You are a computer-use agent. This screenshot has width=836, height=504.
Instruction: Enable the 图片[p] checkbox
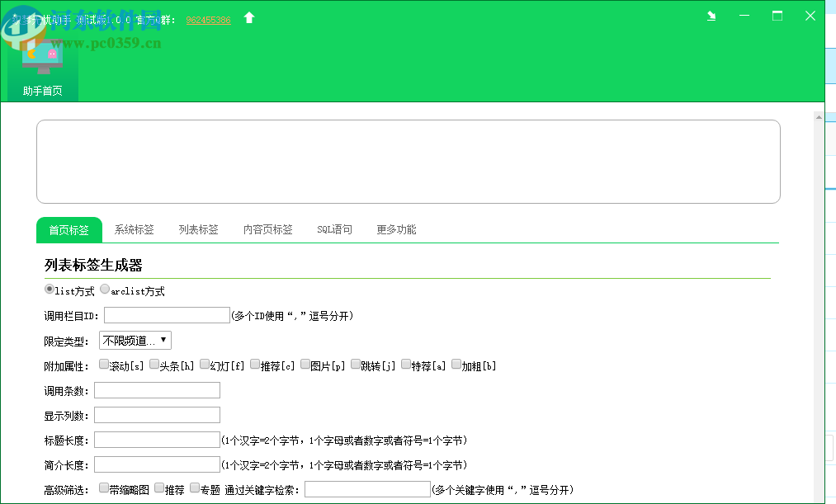pyautogui.click(x=305, y=363)
